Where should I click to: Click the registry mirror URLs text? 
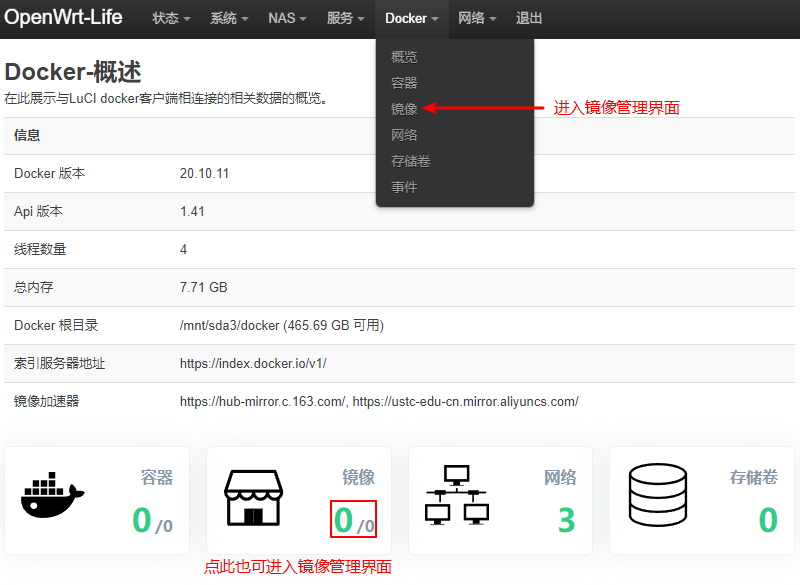point(379,402)
